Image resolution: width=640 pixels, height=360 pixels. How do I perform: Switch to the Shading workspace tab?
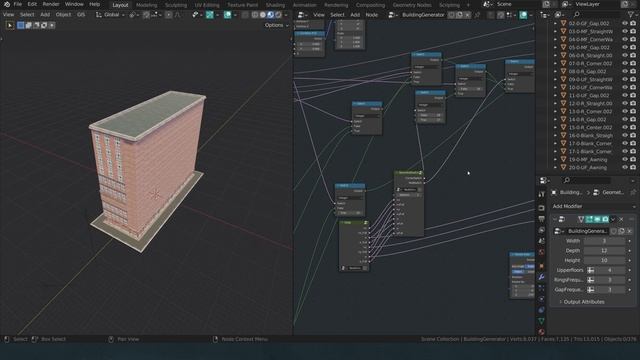pos(276,5)
